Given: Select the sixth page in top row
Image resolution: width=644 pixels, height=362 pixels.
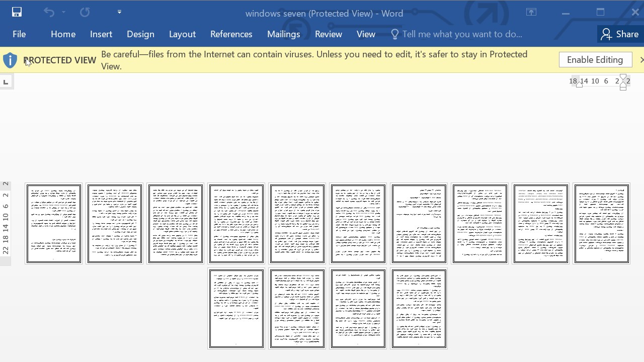Looking at the screenshot, I should click(x=358, y=224).
